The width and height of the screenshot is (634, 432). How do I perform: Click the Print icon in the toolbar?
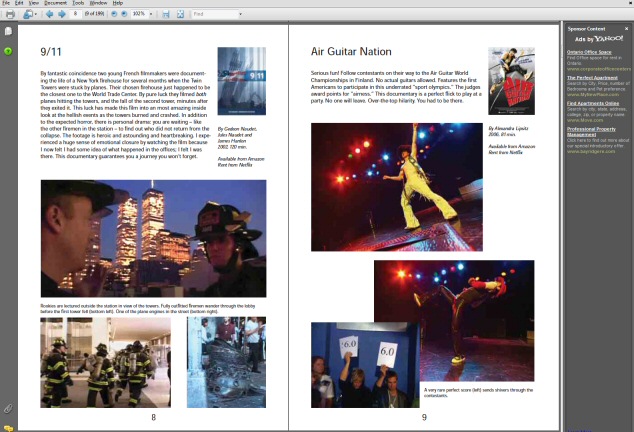tap(10, 14)
